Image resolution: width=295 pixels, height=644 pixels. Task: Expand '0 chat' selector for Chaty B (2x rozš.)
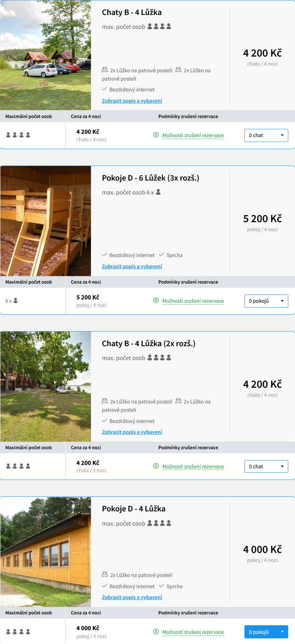266,466
